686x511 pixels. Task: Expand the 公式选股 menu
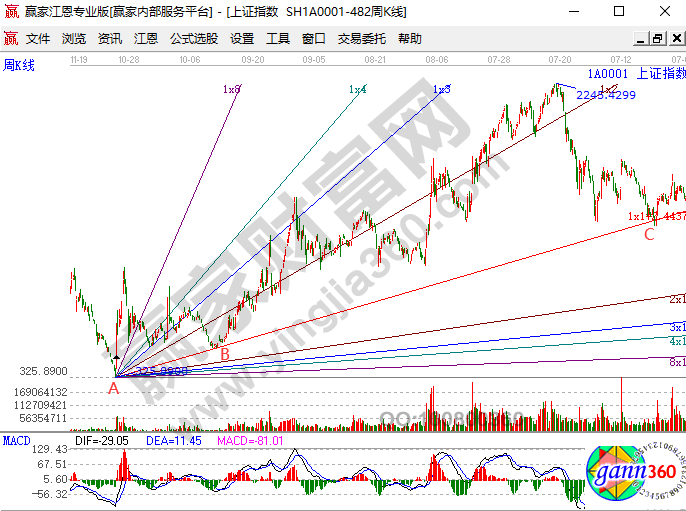click(x=194, y=39)
